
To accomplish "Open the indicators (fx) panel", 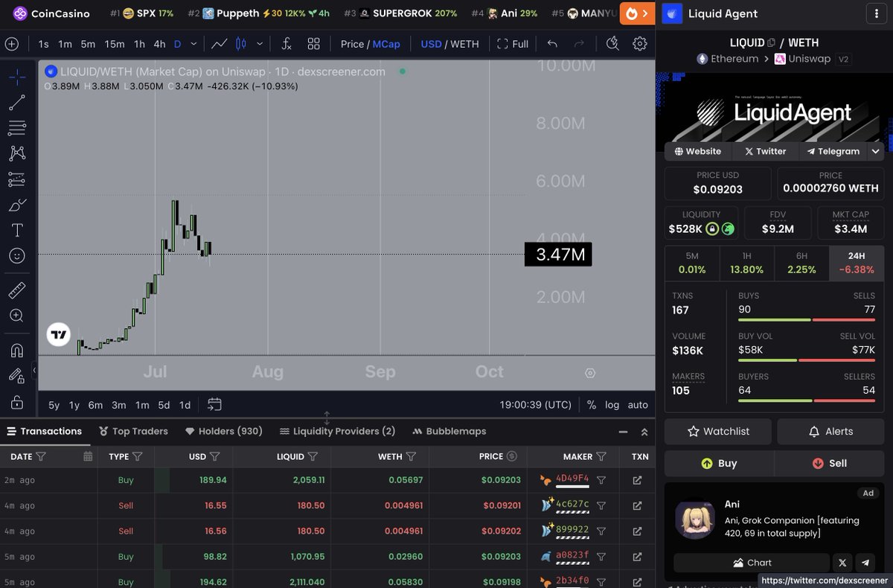I will [x=286, y=44].
